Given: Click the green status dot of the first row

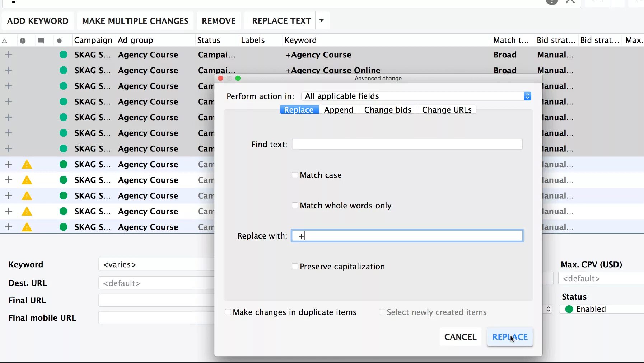Looking at the screenshot, I should pos(64,55).
